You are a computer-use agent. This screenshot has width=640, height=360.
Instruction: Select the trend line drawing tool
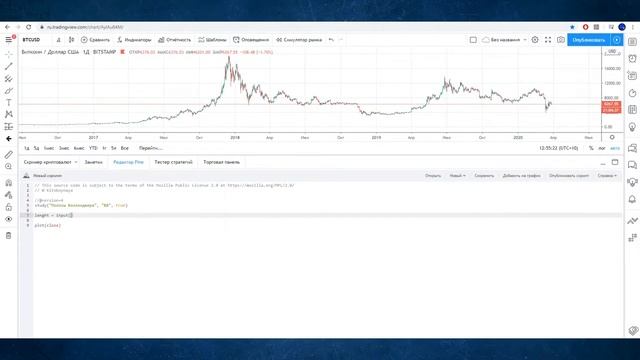coord(9,66)
